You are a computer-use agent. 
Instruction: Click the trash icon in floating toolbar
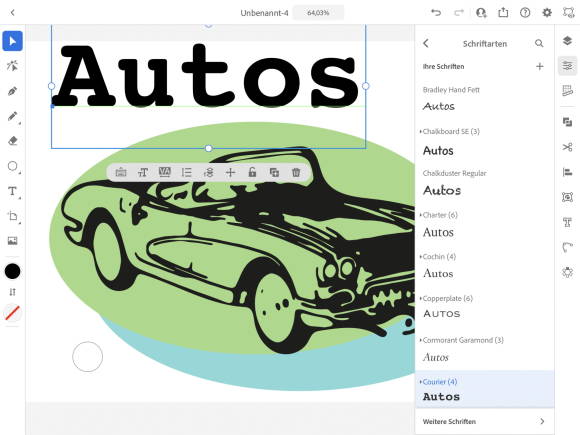click(x=296, y=172)
